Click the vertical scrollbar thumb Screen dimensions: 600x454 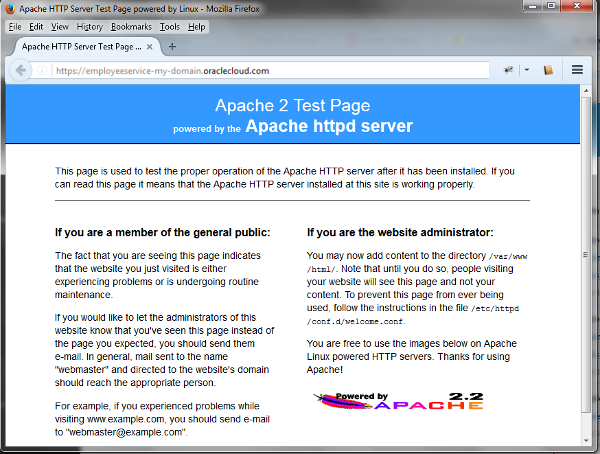point(585,255)
